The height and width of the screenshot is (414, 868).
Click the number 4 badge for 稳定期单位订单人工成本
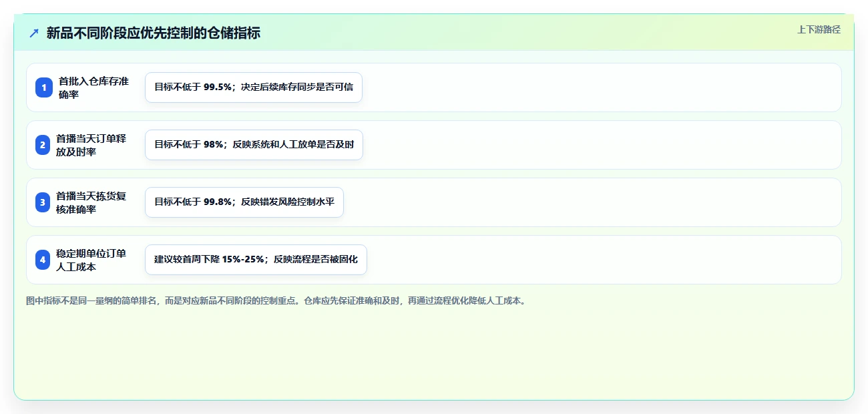43,260
